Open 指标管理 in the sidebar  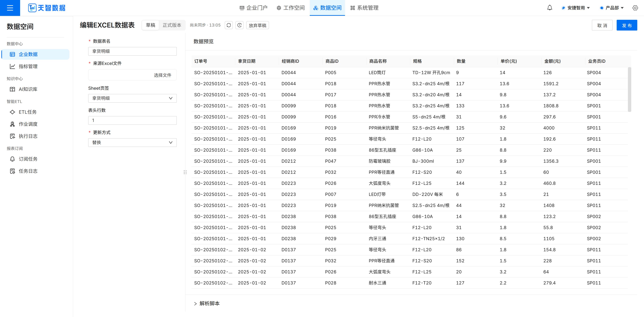click(x=36, y=66)
